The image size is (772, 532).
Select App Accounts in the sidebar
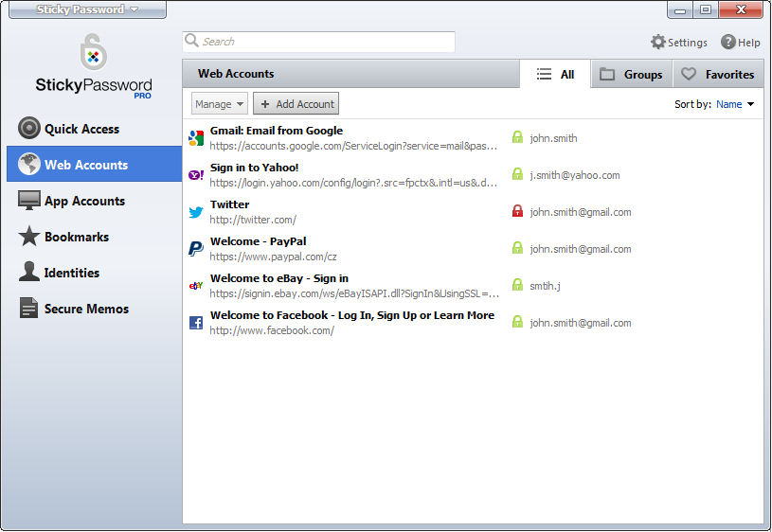click(x=94, y=201)
